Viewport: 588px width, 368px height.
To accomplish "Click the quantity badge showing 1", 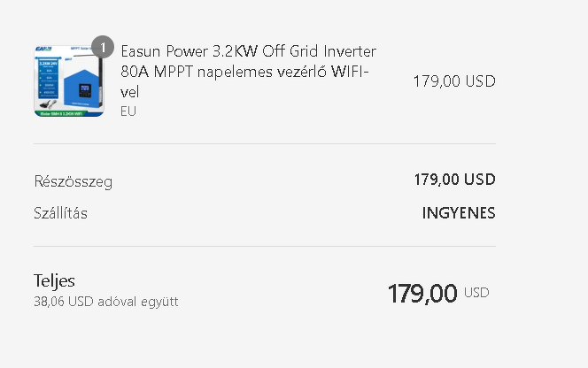I will tap(103, 47).
